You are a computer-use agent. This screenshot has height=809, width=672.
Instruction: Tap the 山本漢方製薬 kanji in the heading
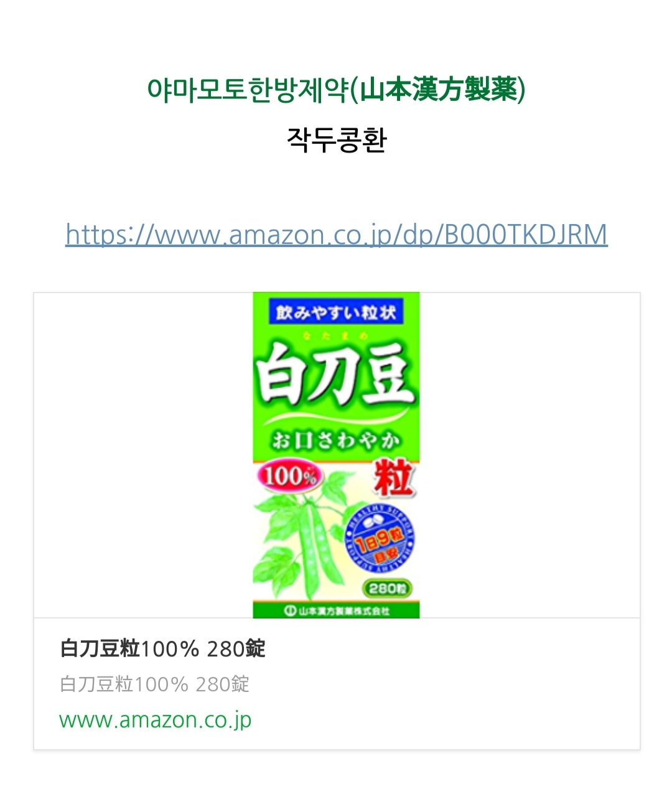439,90
